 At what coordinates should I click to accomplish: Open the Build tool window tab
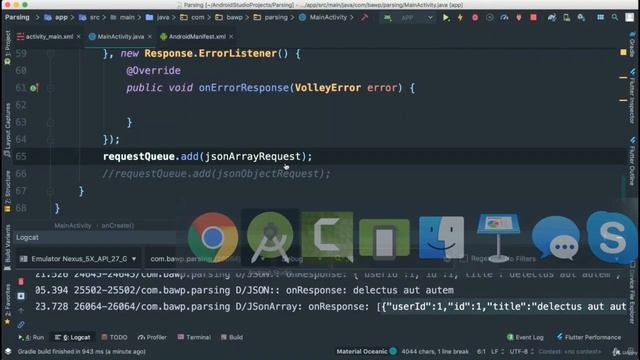(x=232, y=337)
